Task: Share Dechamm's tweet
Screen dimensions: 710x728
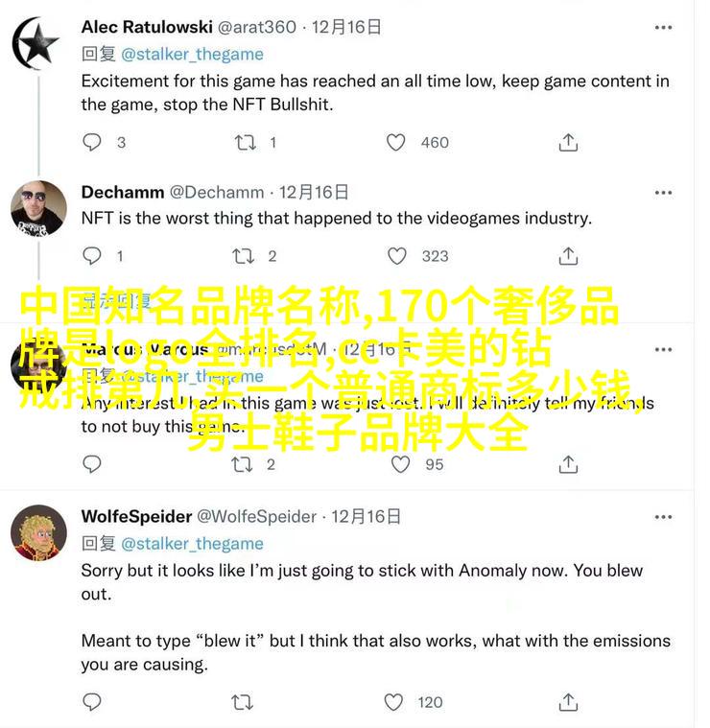Action: pos(568,256)
